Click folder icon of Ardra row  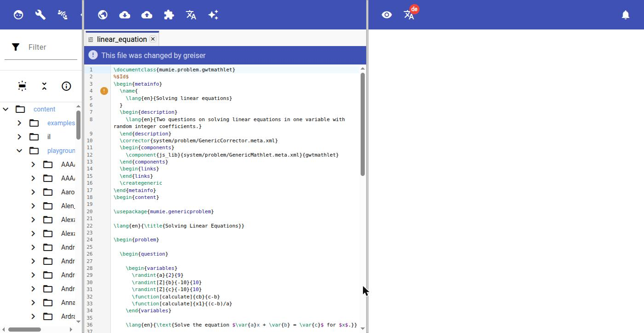tap(48, 316)
